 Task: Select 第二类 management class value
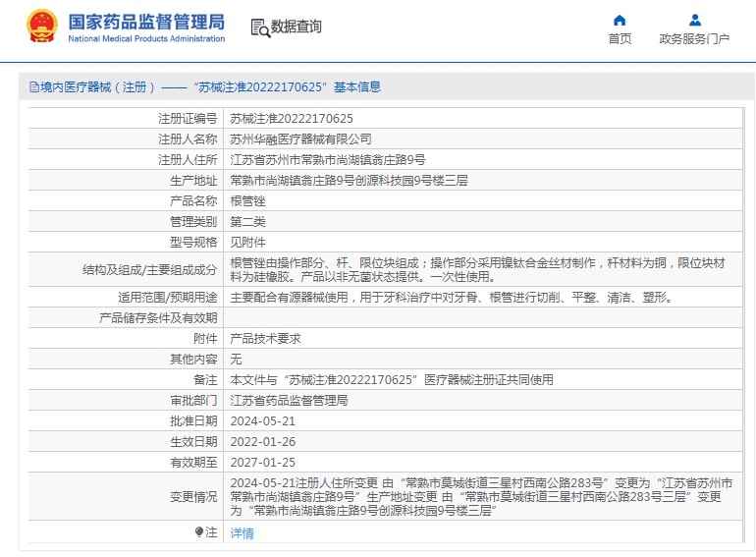pos(247,222)
